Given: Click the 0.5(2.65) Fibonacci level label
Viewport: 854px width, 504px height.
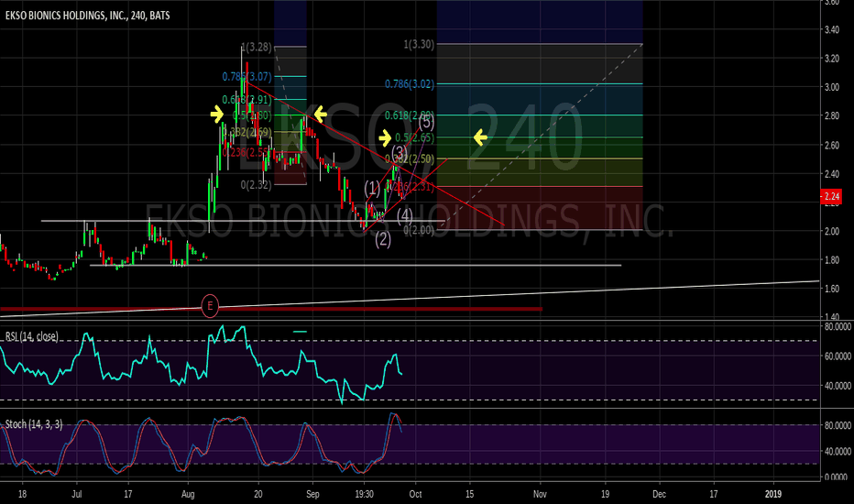Looking at the screenshot, I should pyautogui.click(x=414, y=137).
